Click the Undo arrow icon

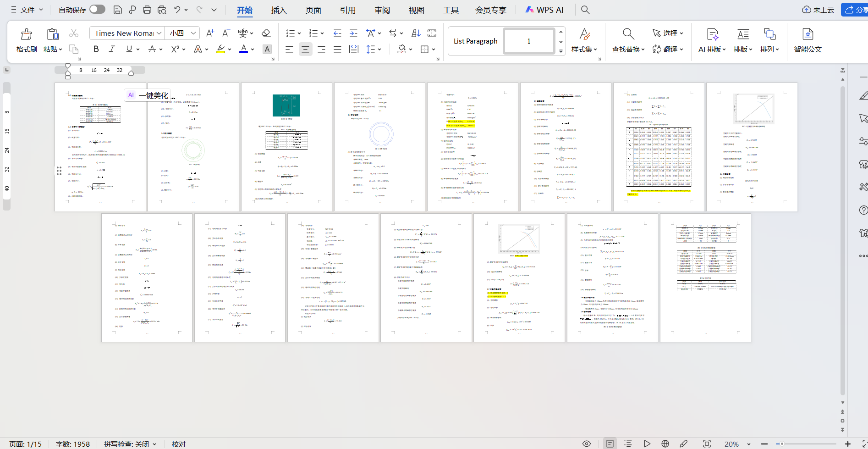pyautogui.click(x=177, y=10)
